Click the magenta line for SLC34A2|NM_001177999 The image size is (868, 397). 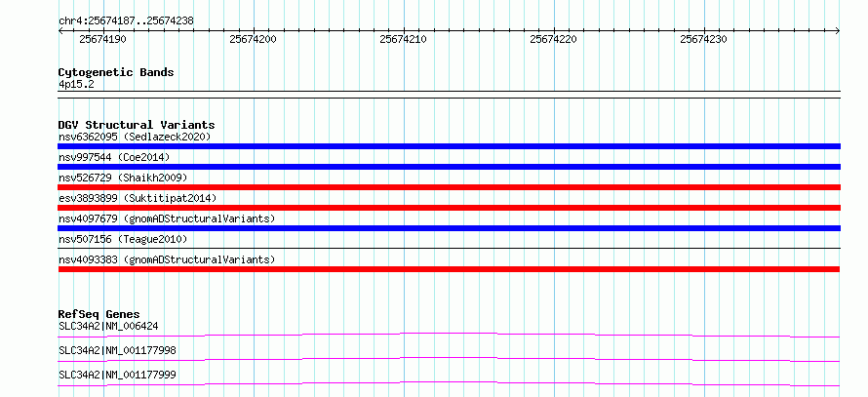(449, 383)
